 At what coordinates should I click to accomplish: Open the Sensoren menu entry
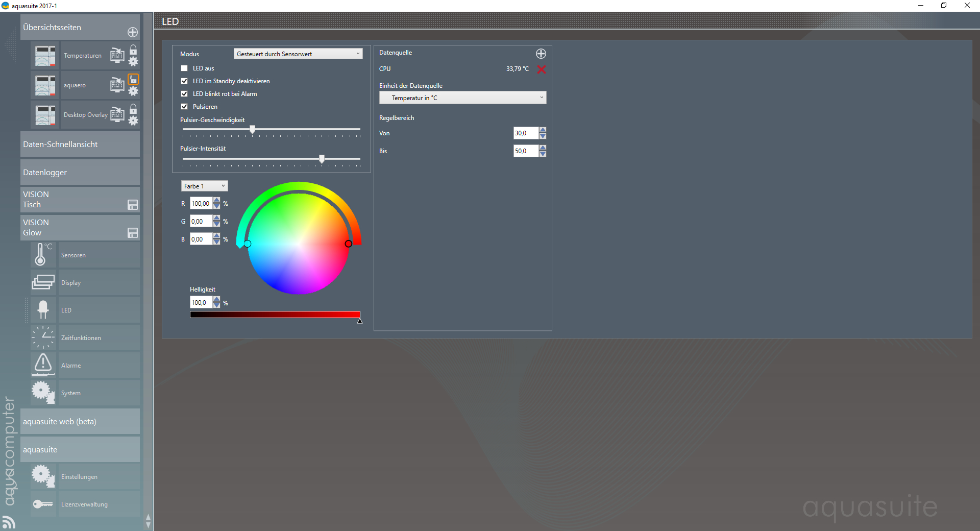[99, 255]
